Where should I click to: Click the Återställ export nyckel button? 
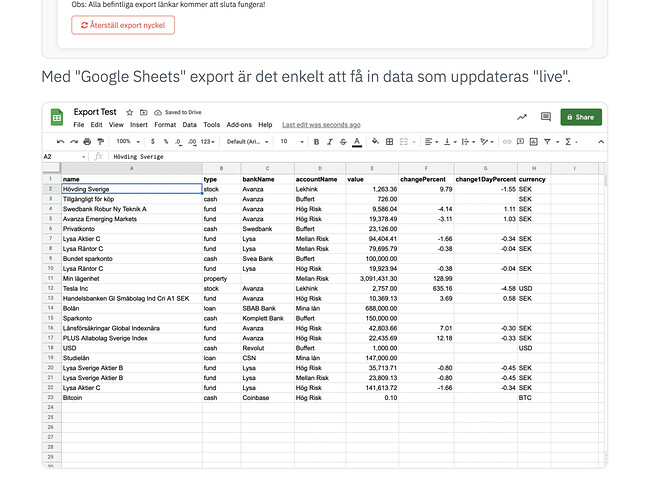click(x=123, y=25)
